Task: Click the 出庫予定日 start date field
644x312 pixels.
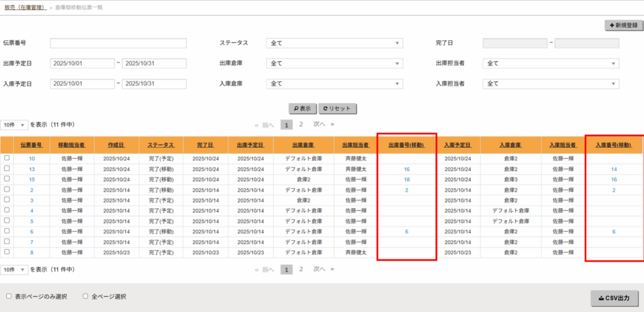Action: coord(82,64)
